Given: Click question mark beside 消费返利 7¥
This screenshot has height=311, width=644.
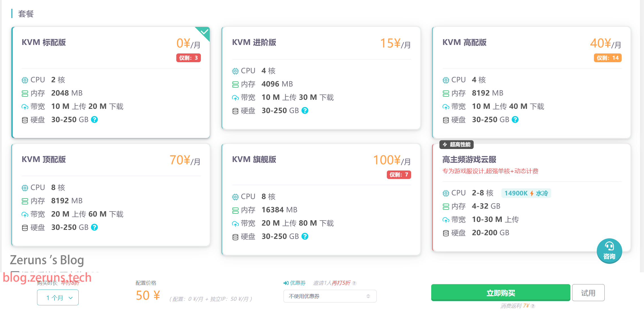Looking at the screenshot, I should coord(533,306).
